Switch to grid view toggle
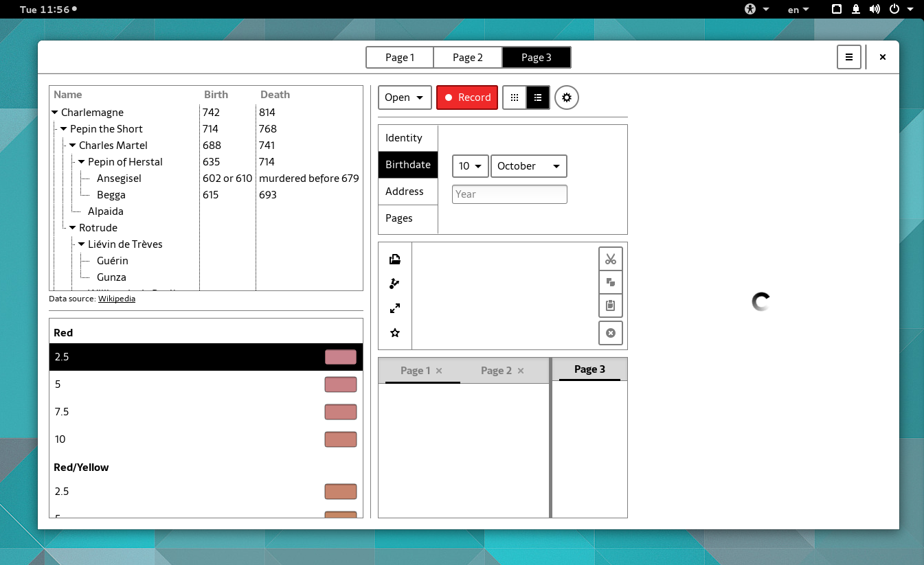The width and height of the screenshot is (924, 565). pos(515,97)
